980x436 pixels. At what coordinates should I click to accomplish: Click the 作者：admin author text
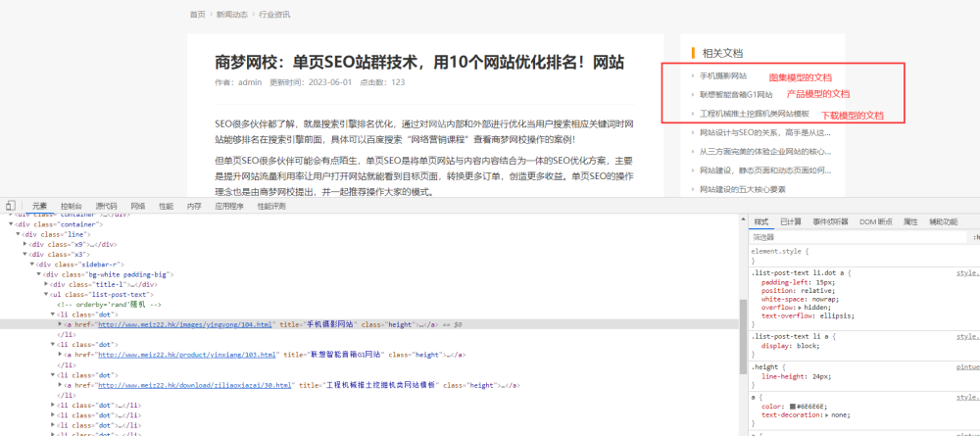pyautogui.click(x=238, y=82)
